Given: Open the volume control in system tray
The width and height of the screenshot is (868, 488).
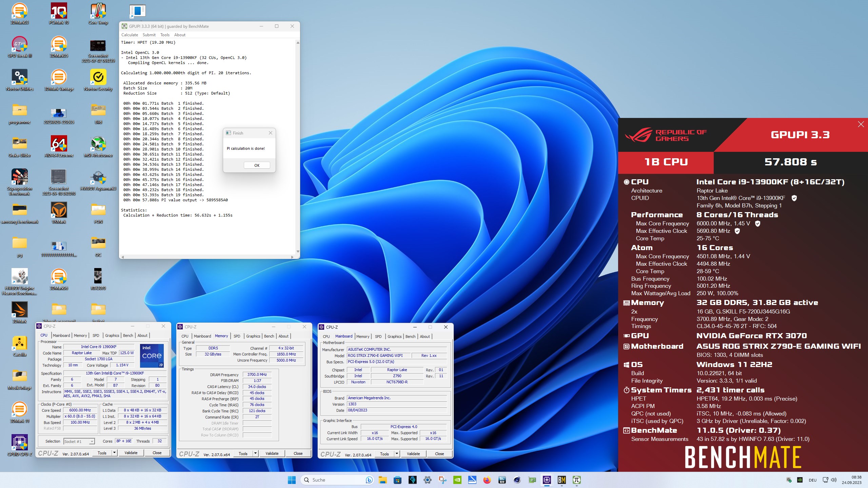Looking at the screenshot, I should (x=834, y=480).
